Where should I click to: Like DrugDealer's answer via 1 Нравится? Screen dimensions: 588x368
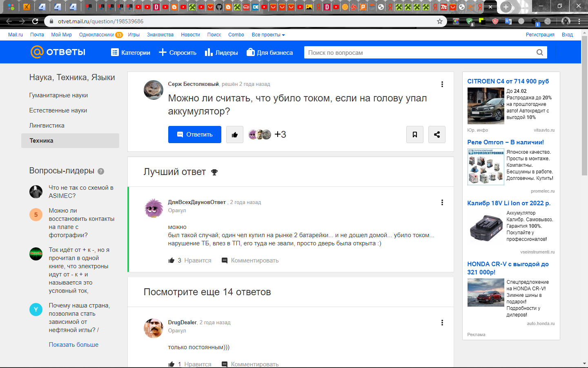click(x=190, y=364)
